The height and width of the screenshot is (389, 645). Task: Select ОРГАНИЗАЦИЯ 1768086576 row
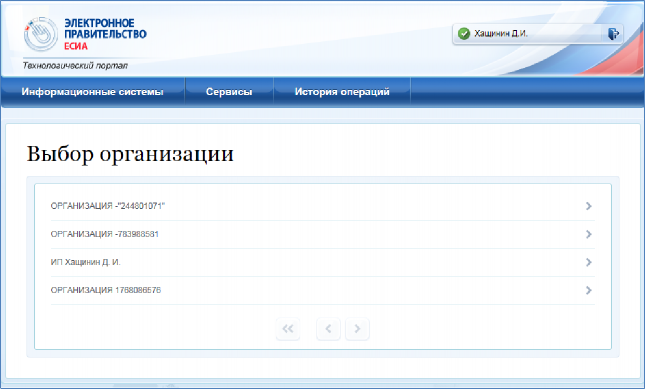[x=322, y=290]
